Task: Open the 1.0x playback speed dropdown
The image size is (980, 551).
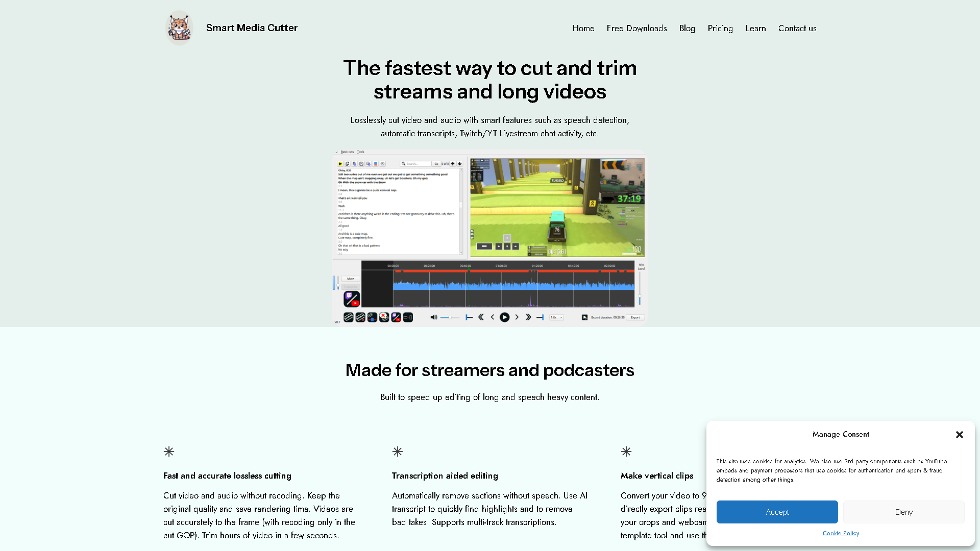Action: click(x=556, y=317)
